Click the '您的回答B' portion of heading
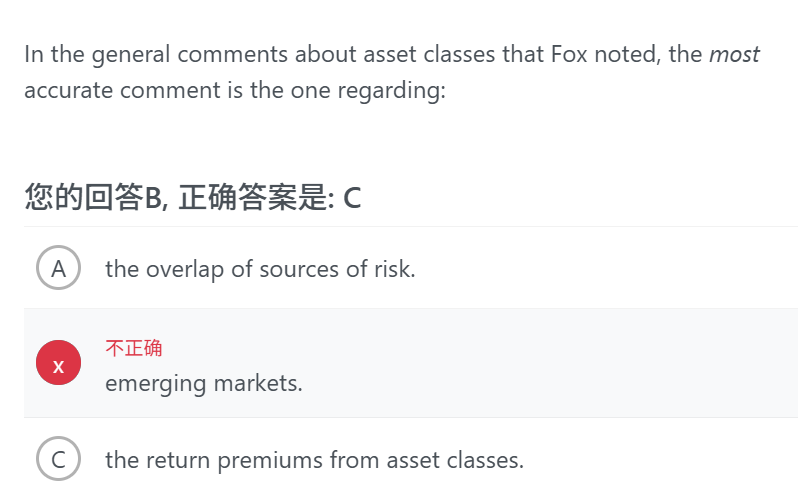 click(x=93, y=197)
